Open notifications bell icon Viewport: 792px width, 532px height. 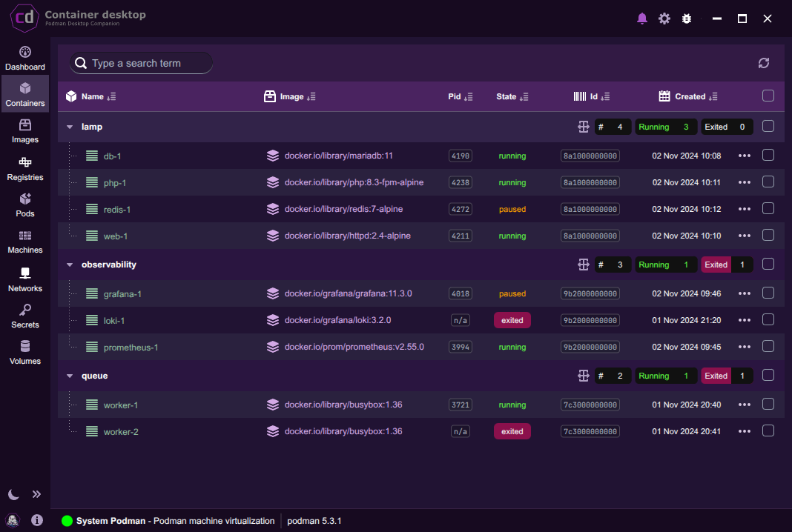642,19
